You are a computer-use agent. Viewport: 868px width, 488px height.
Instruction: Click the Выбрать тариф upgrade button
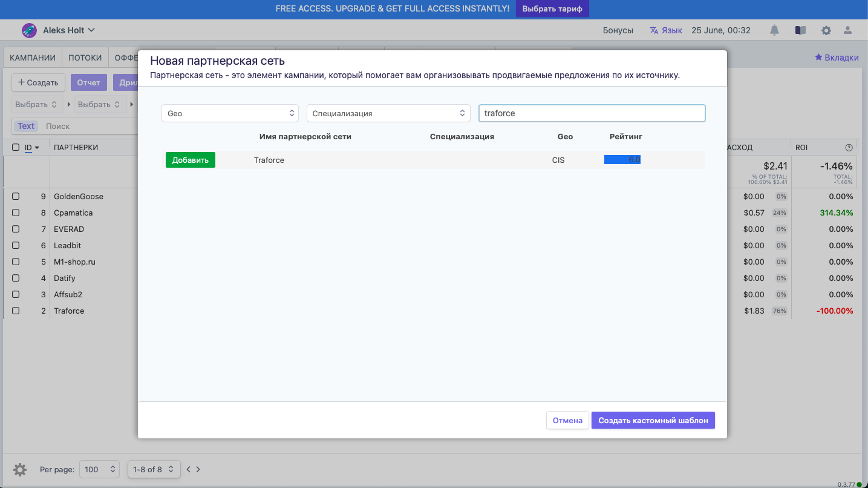pos(552,8)
